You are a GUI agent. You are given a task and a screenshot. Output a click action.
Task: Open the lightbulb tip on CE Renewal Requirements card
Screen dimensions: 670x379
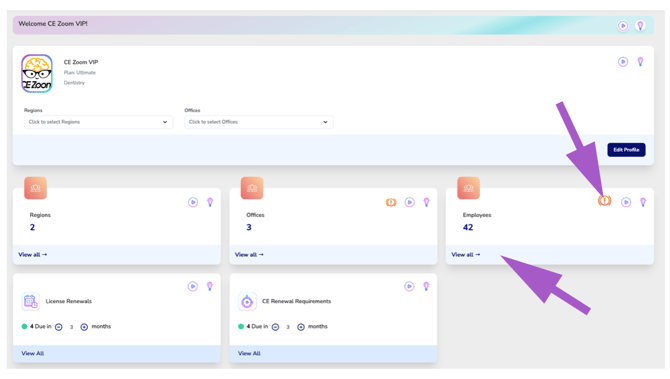tap(426, 286)
